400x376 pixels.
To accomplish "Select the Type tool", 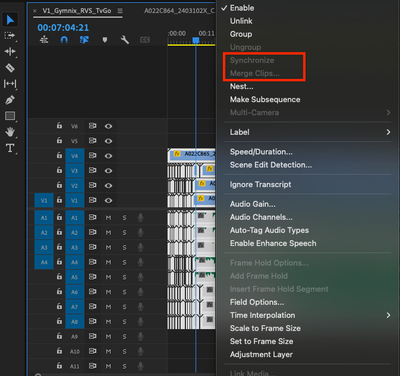I will (x=10, y=148).
